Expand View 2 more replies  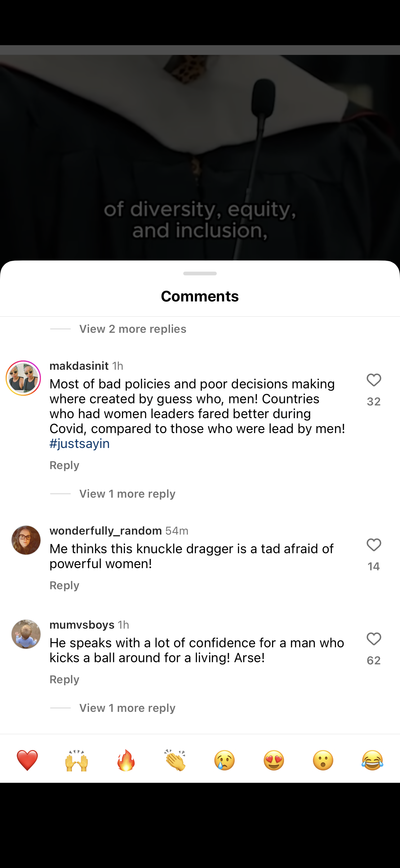click(133, 329)
